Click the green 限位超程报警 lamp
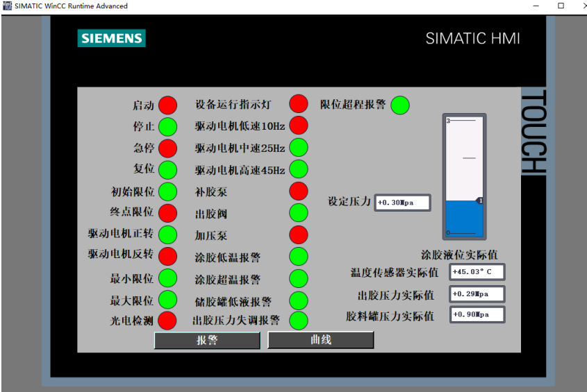Viewport: 587px width, 392px height. point(400,105)
